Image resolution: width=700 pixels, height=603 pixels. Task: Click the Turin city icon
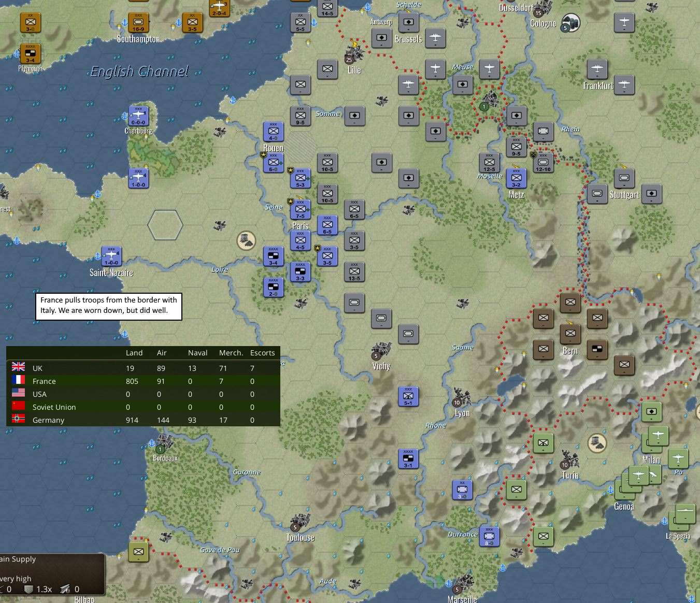coord(570,460)
